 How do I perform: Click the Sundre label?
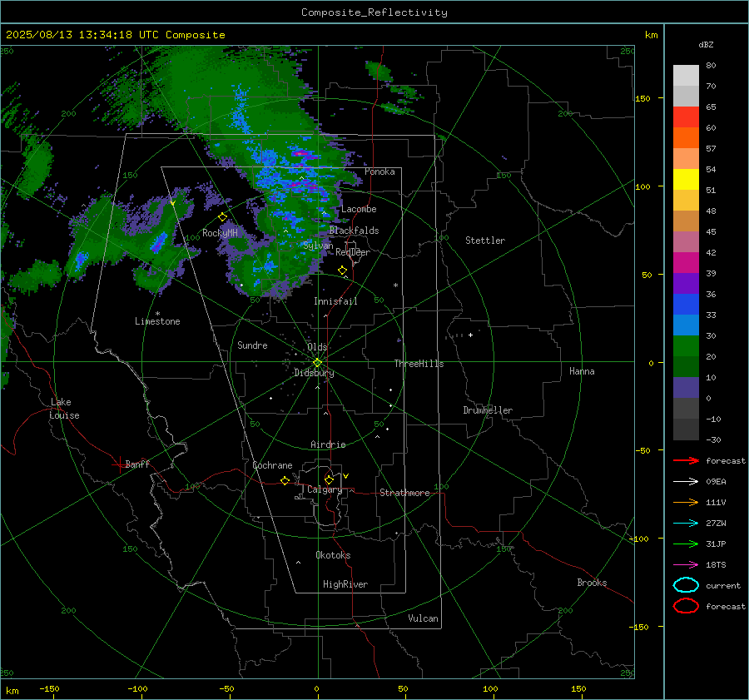point(252,345)
